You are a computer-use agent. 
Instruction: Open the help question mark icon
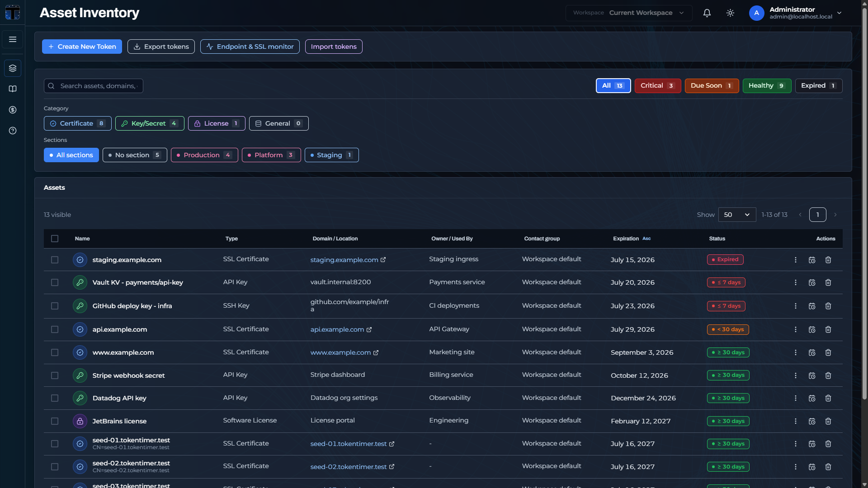pyautogui.click(x=13, y=131)
